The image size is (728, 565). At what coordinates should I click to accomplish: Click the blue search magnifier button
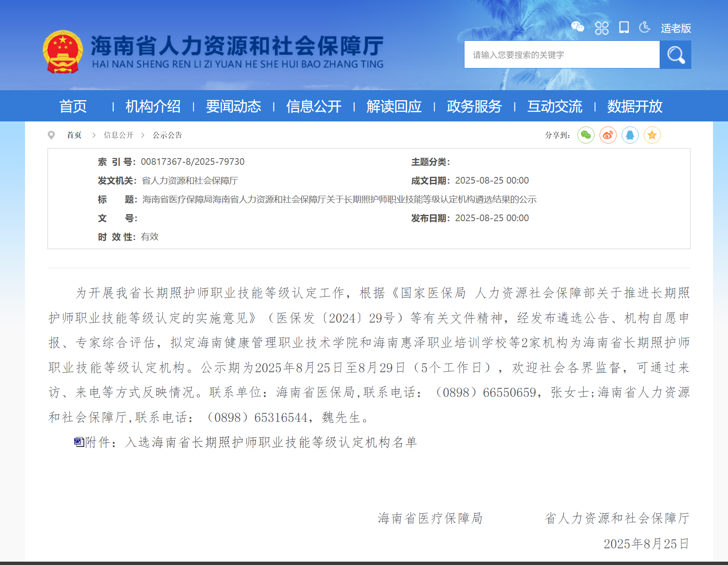pos(675,55)
